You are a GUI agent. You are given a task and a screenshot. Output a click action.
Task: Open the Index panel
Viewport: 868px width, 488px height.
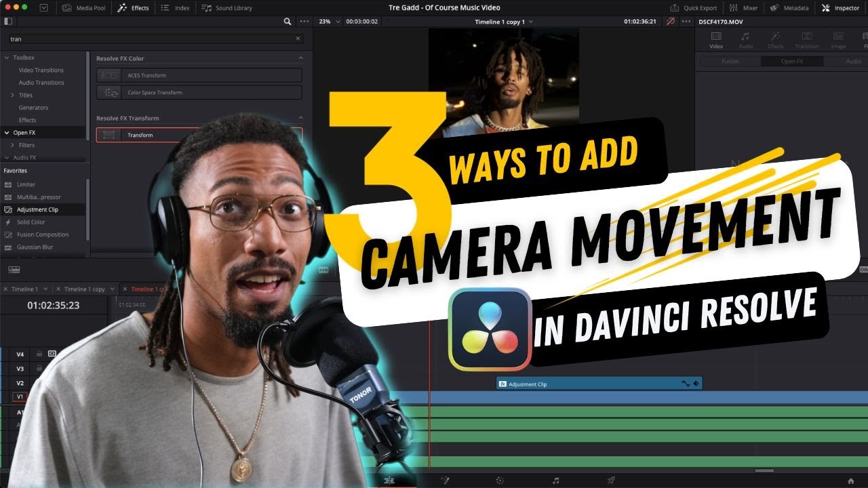click(x=175, y=8)
